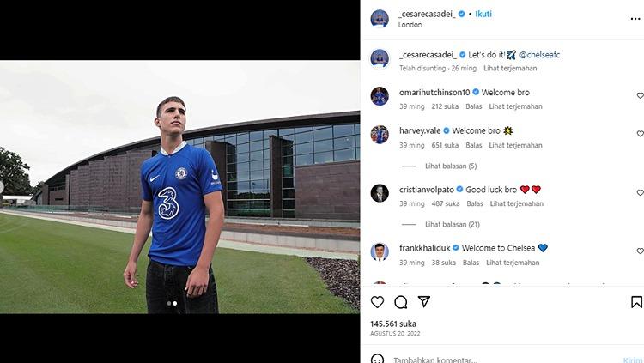
Task: Follow the account with the Ikuti button
Action: pos(483,14)
